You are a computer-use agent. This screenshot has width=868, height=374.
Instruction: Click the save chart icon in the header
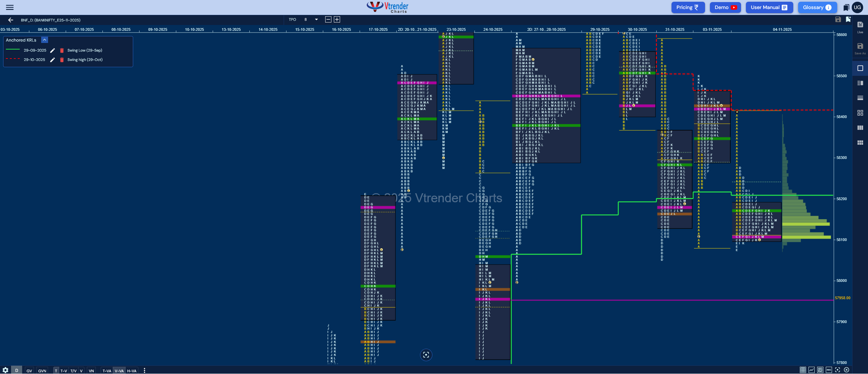pyautogui.click(x=838, y=19)
